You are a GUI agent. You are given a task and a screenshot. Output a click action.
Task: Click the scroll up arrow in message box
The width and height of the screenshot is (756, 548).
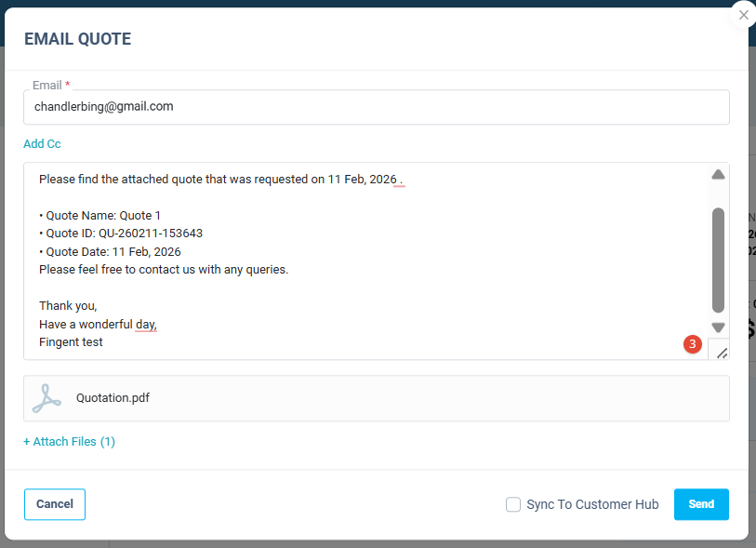coord(718,175)
